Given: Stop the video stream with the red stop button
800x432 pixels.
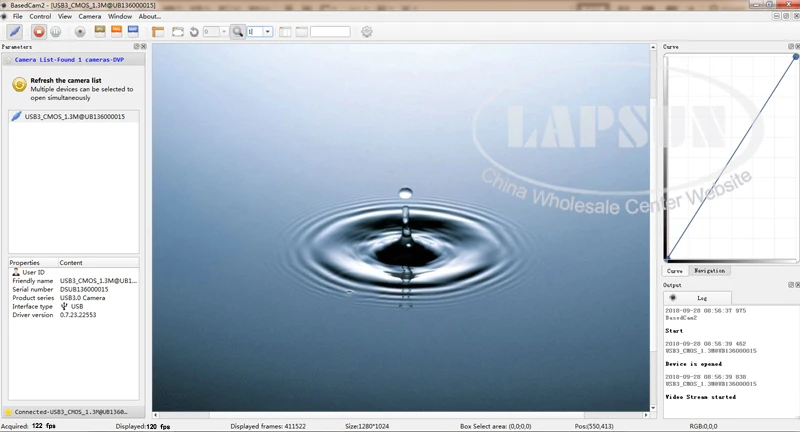Looking at the screenshot, I should click(39, 32).
